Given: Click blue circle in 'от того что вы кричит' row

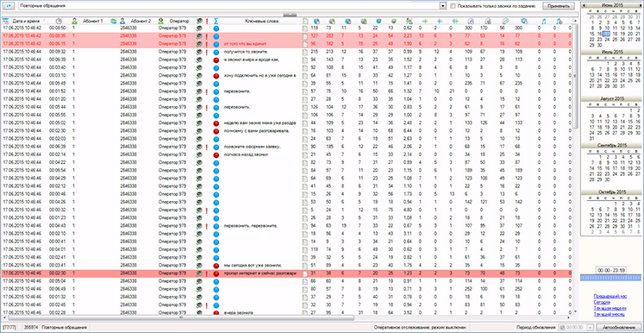Looking at the screenshot, I should point(216,44).
